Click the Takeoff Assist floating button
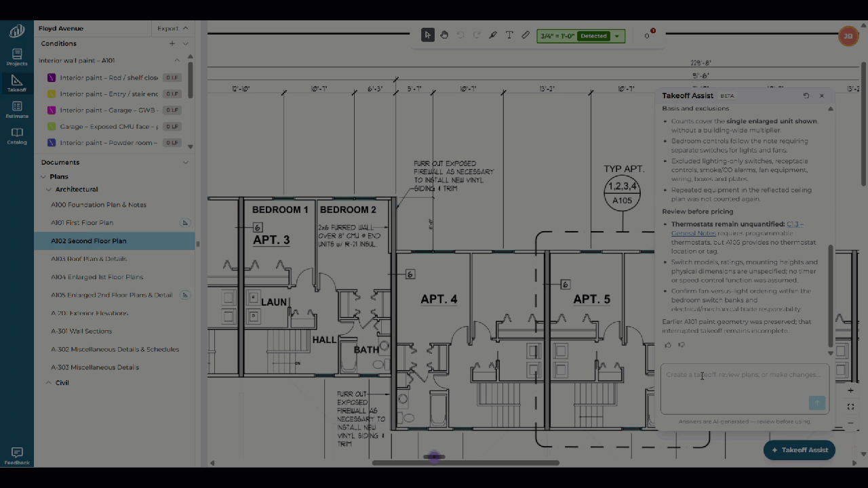The width and height of the screenshot is (868, 488). pyautogui.click(x=800, y=450)
